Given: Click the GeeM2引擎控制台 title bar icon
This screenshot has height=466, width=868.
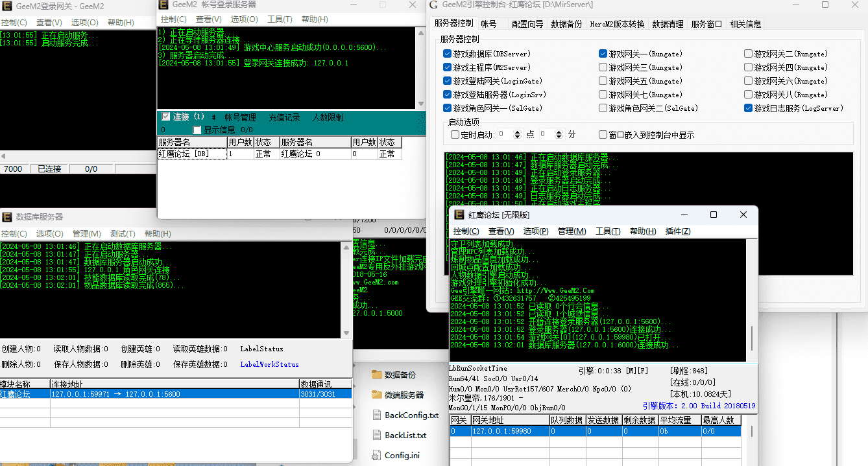Looking at the screenshot, I should 433,5.
